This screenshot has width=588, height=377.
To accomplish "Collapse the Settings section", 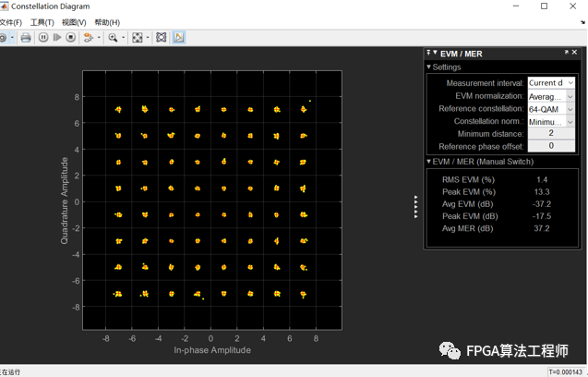I will tap(428, 67).
